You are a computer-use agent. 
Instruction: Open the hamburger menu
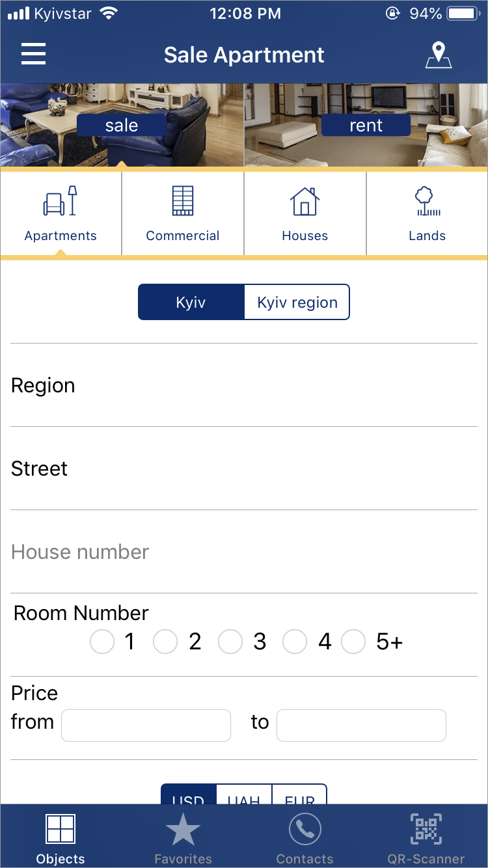[33, 54]
